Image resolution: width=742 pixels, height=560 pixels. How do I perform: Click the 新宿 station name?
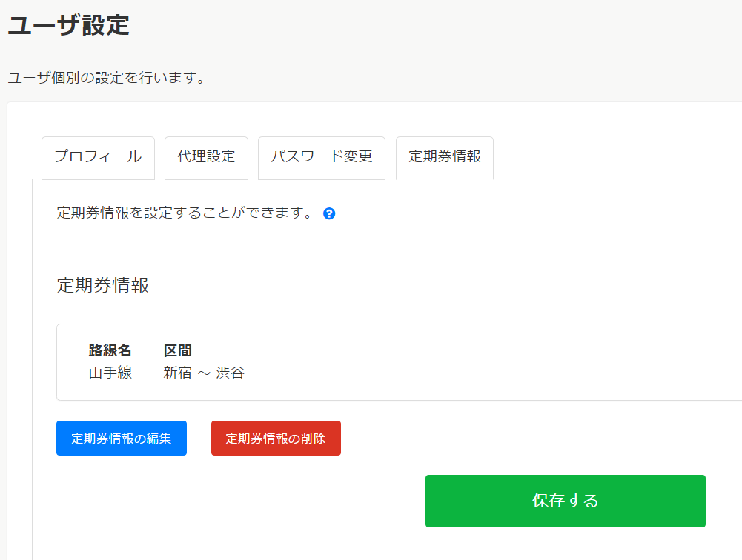[x=177, y=373]
